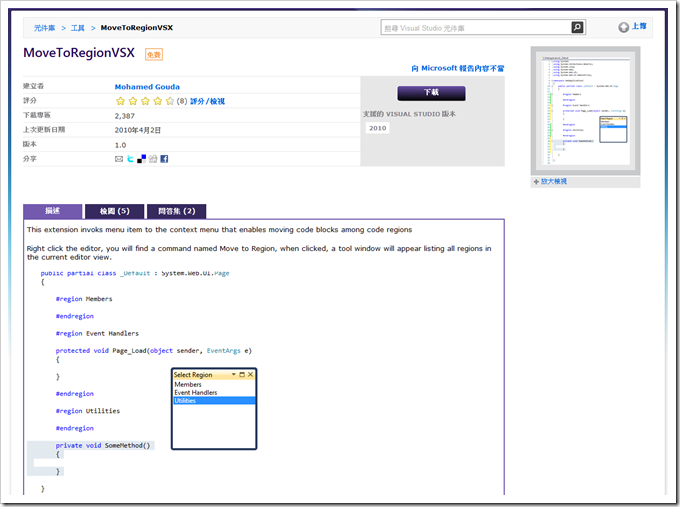Click the 免費 free badge

(154, 55)
